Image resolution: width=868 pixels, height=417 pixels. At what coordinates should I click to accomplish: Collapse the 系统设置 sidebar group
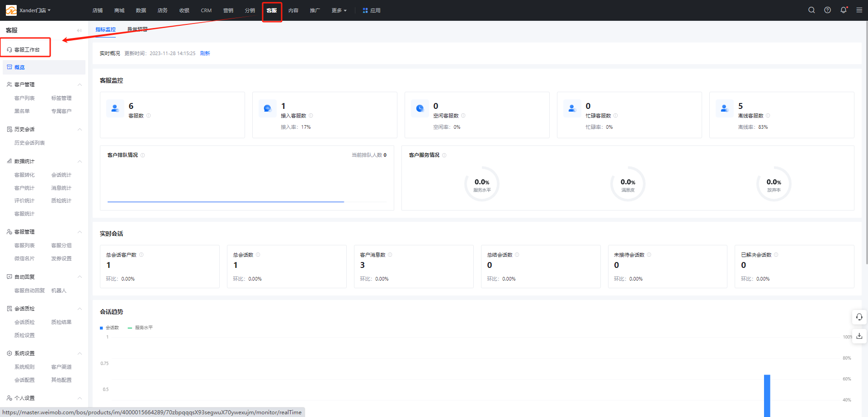[80, 353]
